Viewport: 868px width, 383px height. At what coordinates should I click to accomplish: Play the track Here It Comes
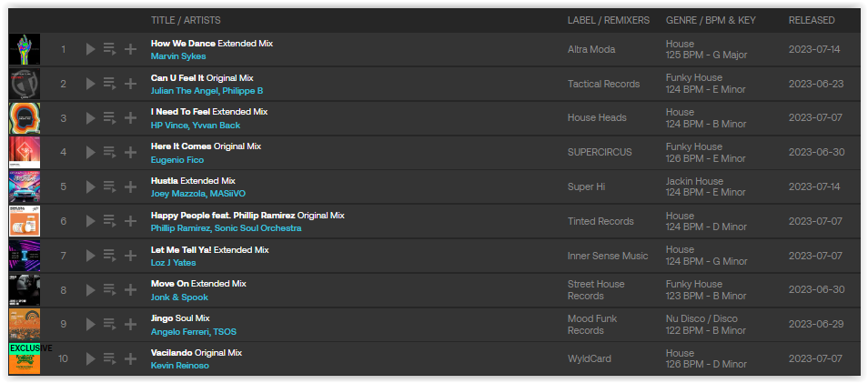[x=91, y=152]
